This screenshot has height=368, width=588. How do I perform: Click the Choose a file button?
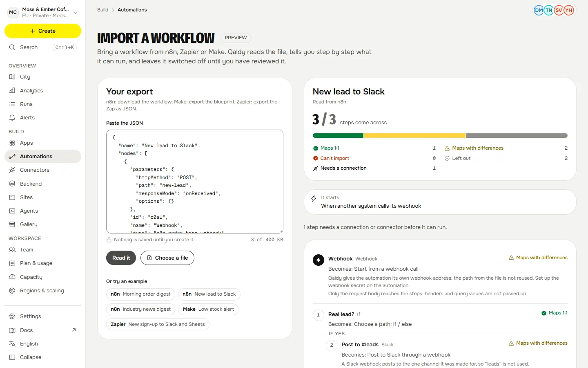[167, 258]
